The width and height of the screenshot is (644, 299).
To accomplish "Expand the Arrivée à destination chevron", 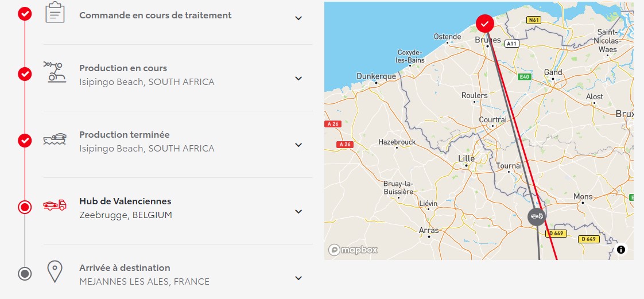I will [x=298, y=278].
